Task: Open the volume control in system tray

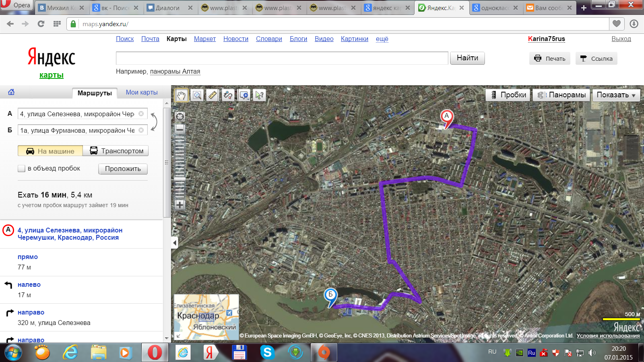Action: [x=592, y=353]
